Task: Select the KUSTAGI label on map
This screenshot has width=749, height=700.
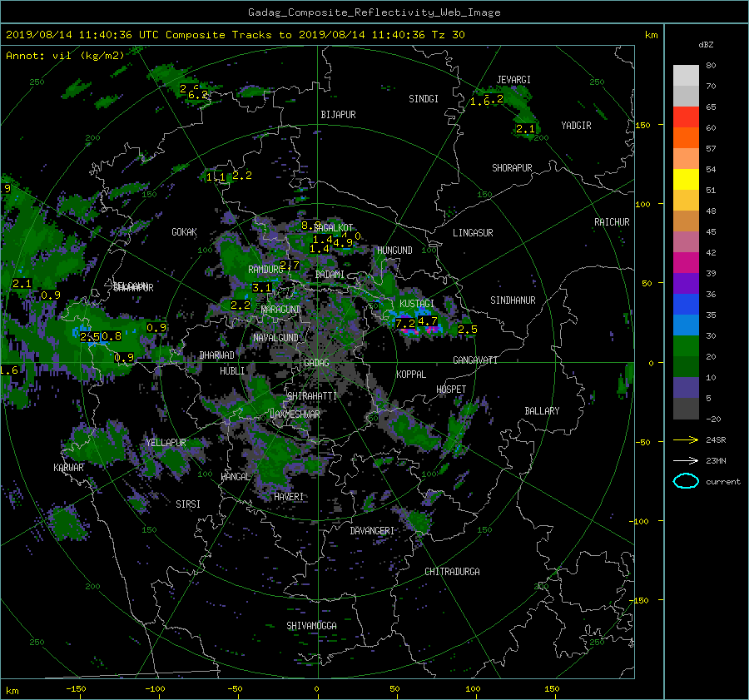Action: pyautogui.click(x=417, y=304)
